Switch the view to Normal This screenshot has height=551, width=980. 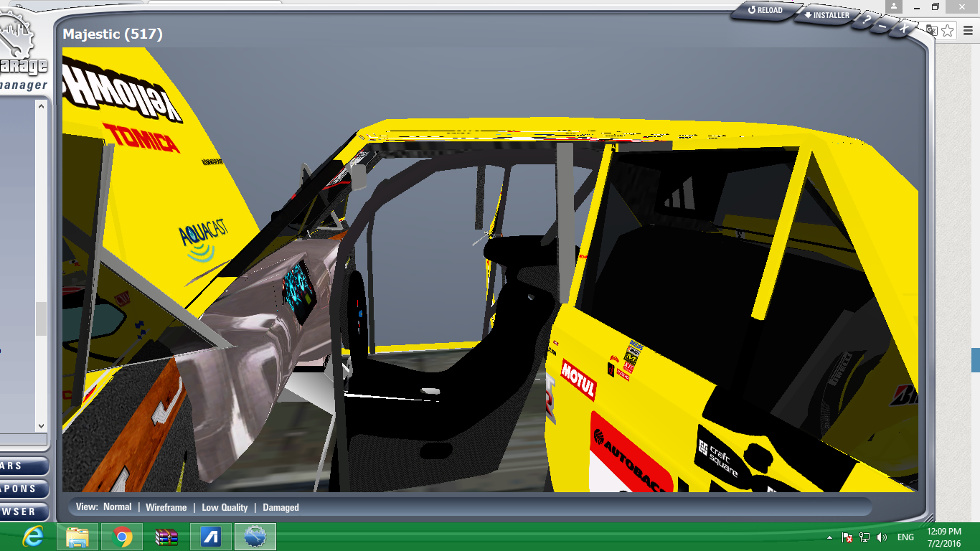[118, 507]
